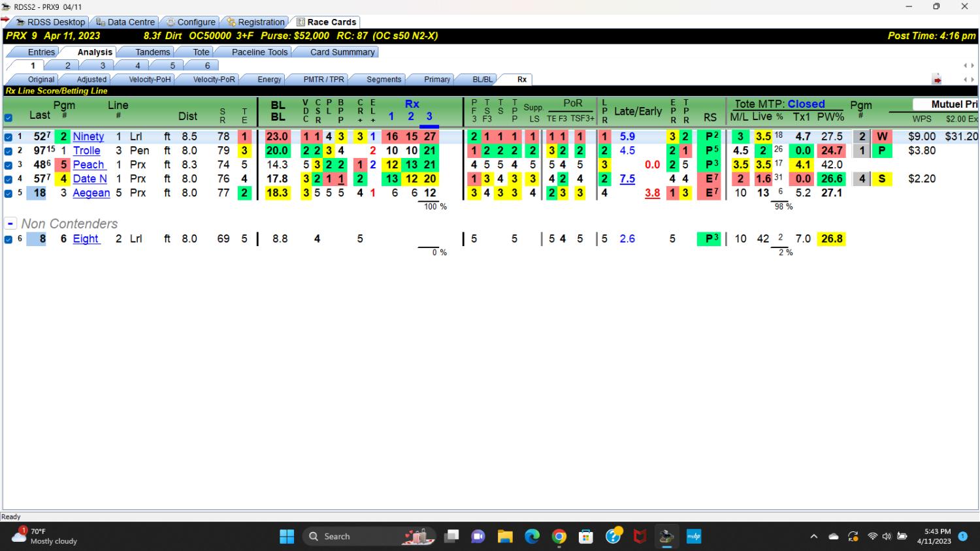Click the red arrow export icon
This screenshot has height=551, width=980.
tap(937, 80)
